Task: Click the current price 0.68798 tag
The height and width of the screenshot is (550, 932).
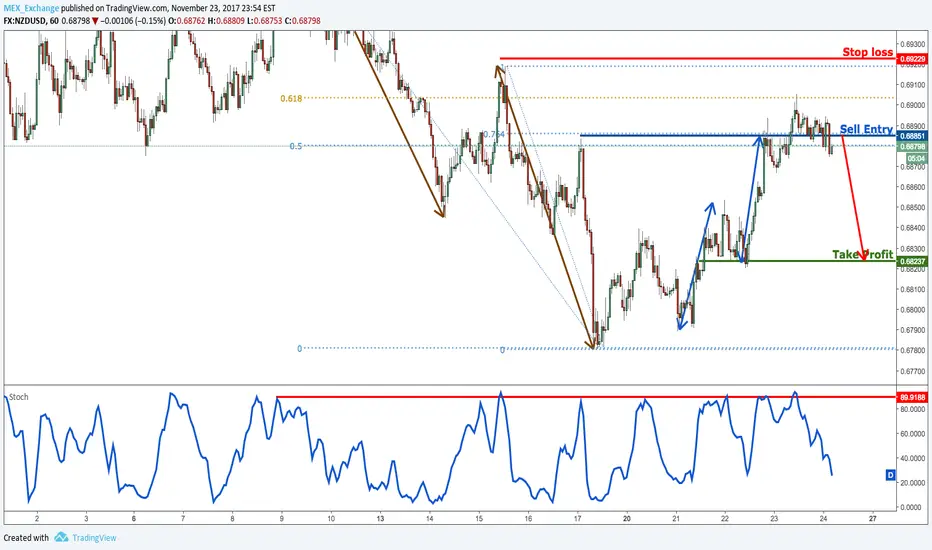Action: pos(912,147)
